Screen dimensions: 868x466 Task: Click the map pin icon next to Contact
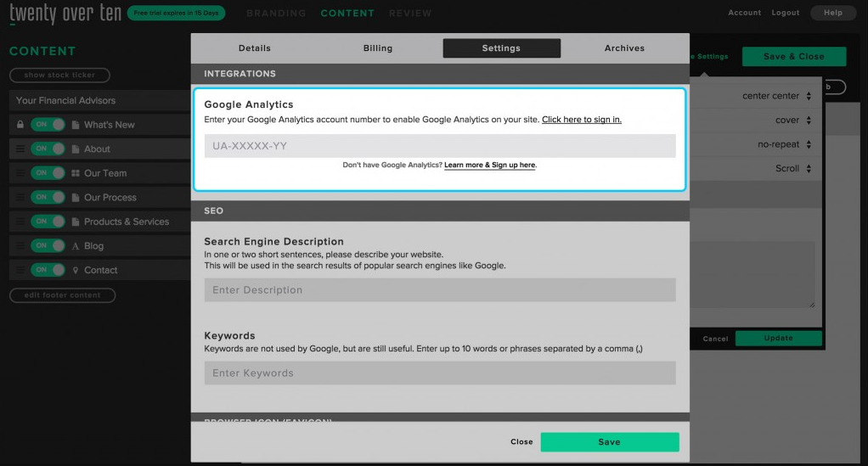[76, 270]
